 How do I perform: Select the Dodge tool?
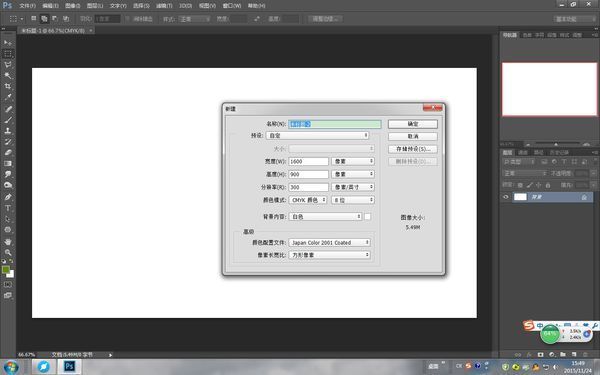8,185
